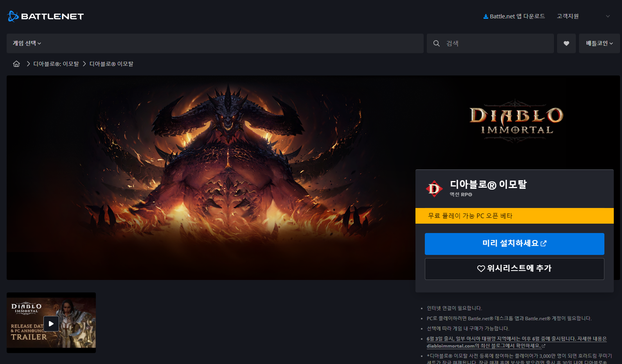Select the 디아블로® 이모탈 last breadcrumb item
Viewport: 622px width, 364px height.
click(111, 64)
